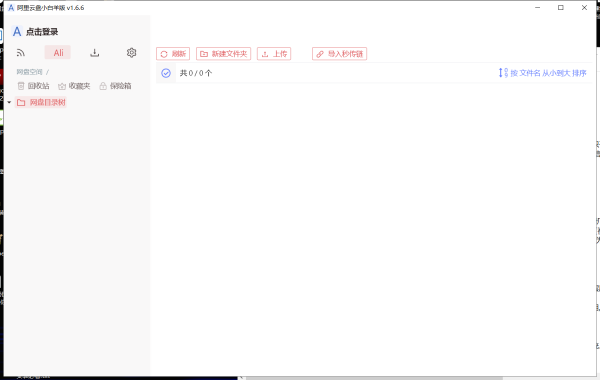Collapse the 网盘目录树 tree arrow
This screenshot has width=600, height=380.
(9, 103)
